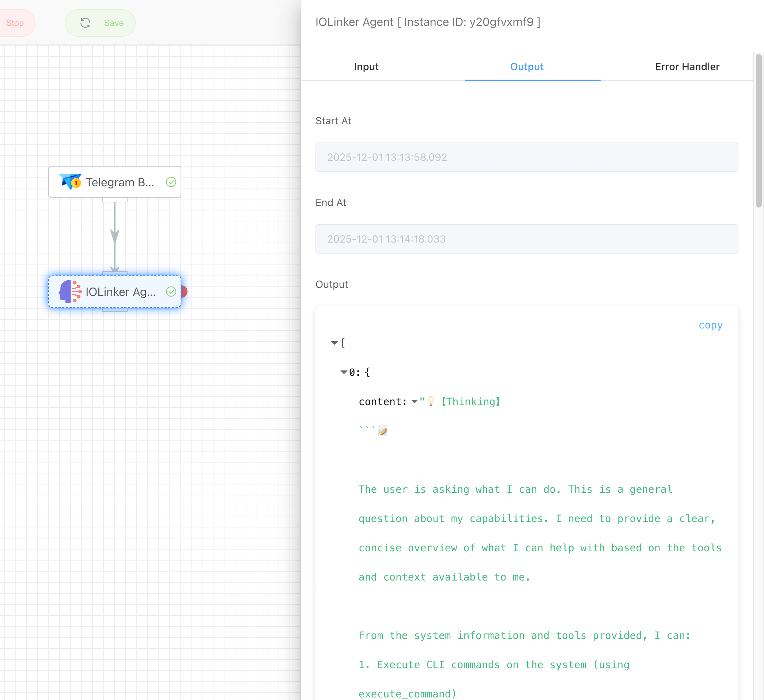Click the Telegram Bot paper plane icon
This screenshot has height=700, width=764.
click(x=70, y=182)
